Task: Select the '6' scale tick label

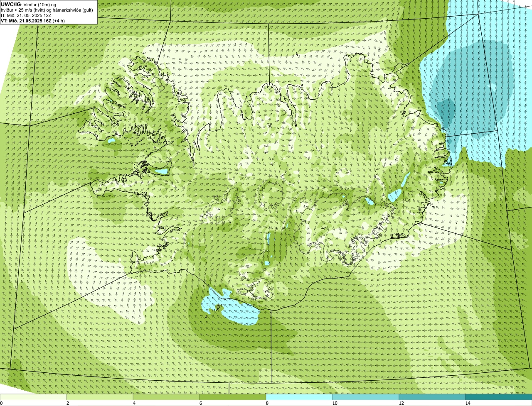Action: pos(200,403)
